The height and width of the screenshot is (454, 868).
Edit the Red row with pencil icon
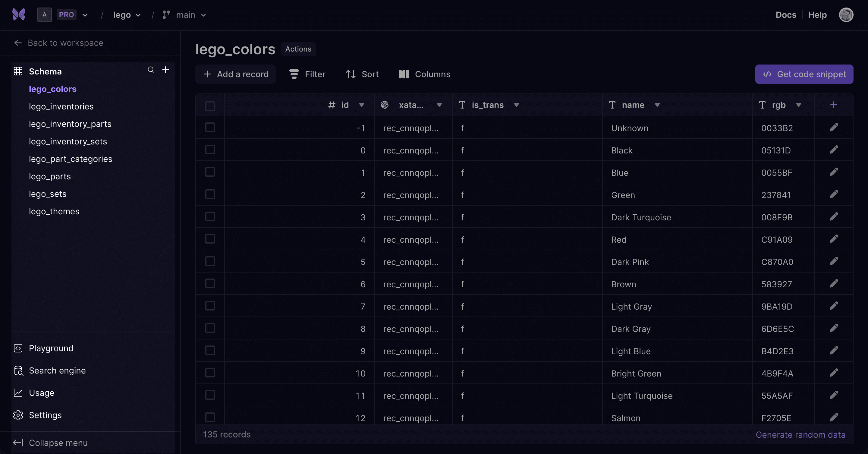click(x=834, y=239)
